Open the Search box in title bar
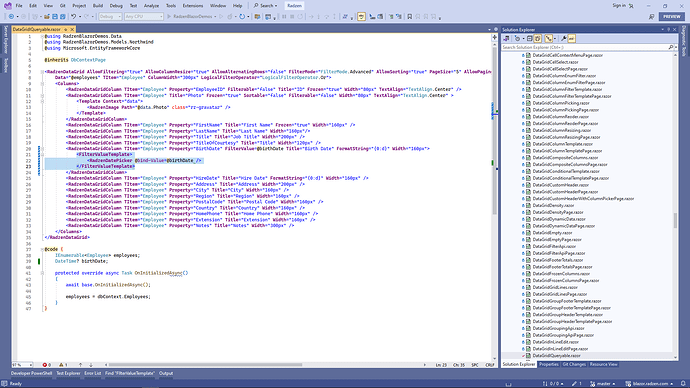The width and height of the screenshot is (690, 388). (265, 6)
